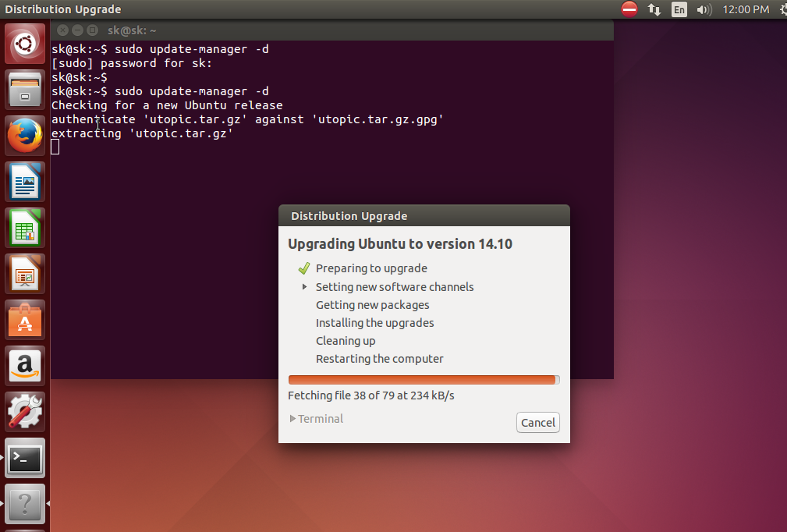Click 'Cleaning up' step text
Viewport: 787px width, 532px height.
[346, 341]
